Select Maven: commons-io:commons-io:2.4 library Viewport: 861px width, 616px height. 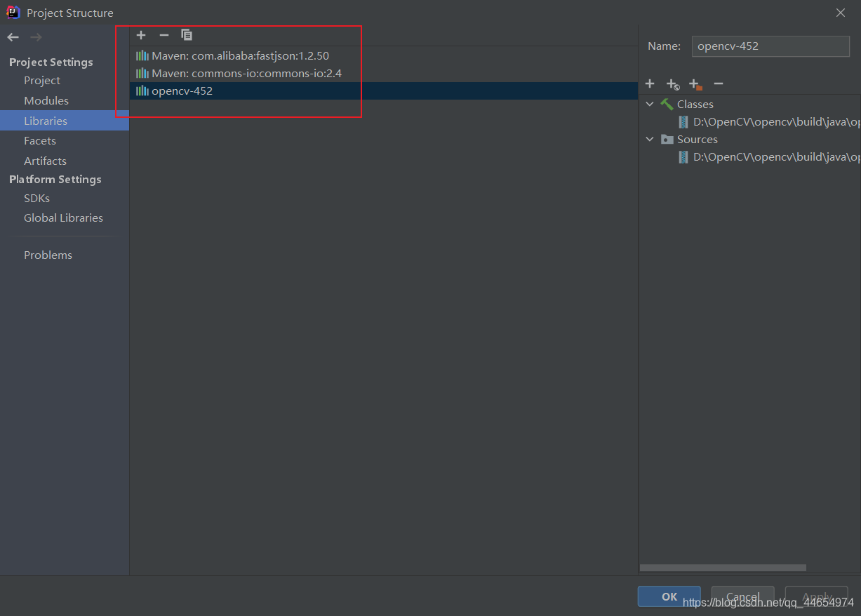[384, 73]
